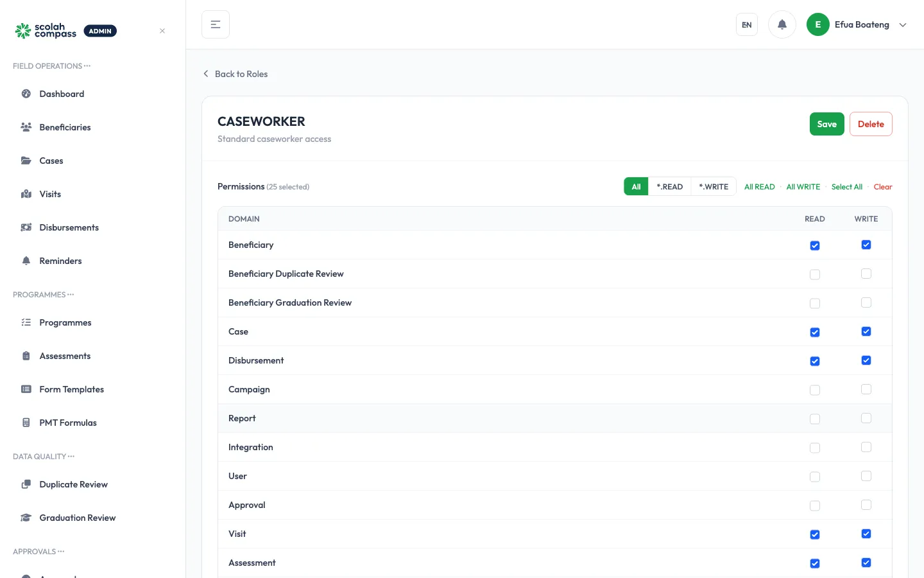Check Approval WRITE permission

pos(866,505)
